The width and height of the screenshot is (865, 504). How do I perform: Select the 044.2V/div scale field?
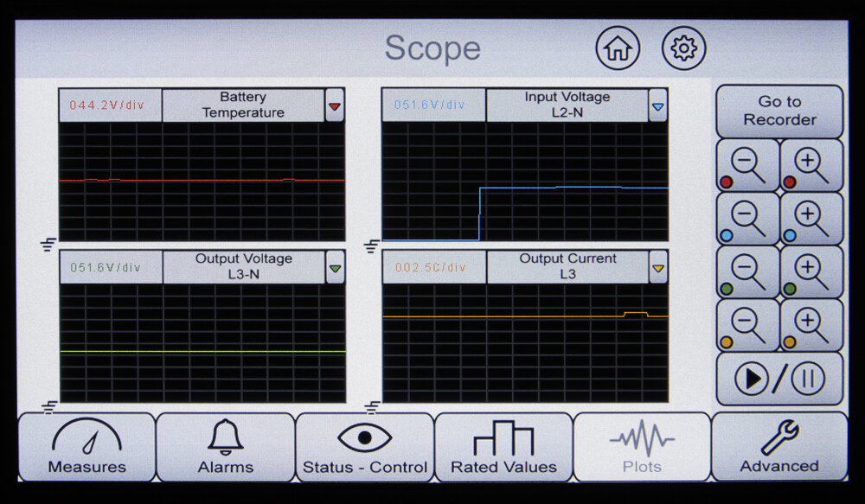tap(109, 105)
